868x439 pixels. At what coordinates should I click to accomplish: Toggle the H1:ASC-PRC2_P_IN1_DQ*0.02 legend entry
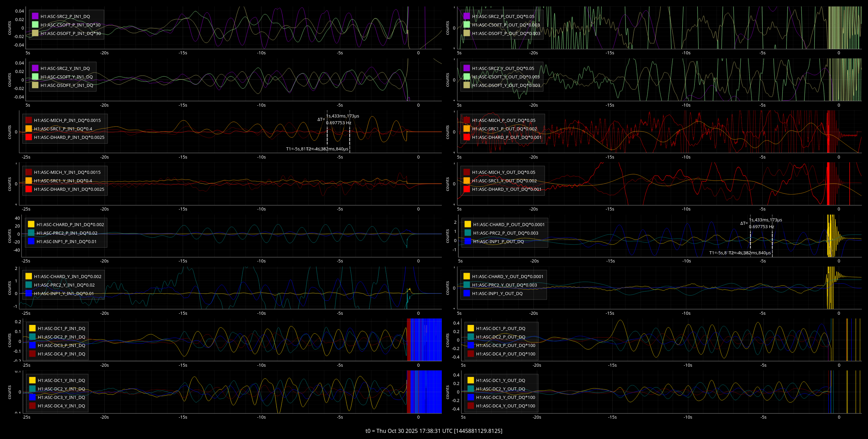pyautogui.click(x=67, y=233)
